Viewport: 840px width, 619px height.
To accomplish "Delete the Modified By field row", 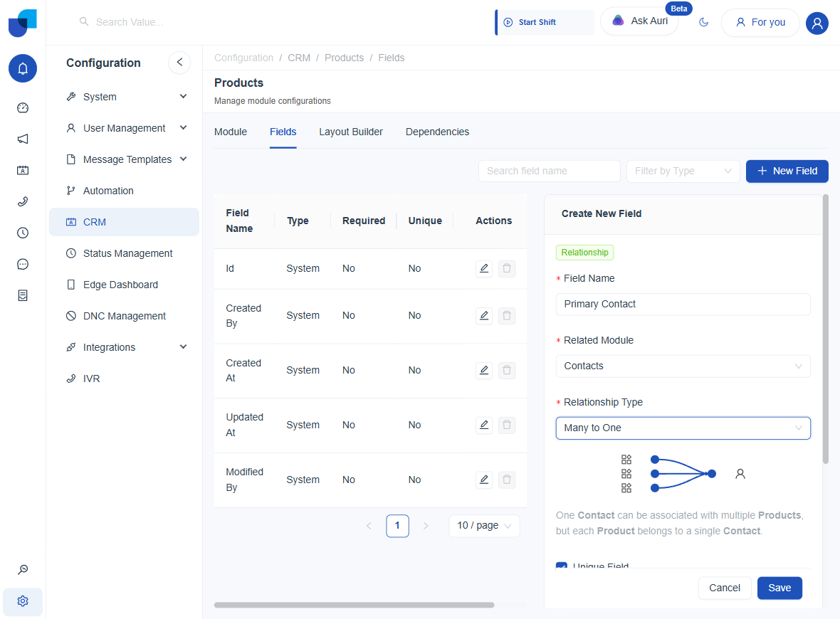I will click(x=507, y=480).
